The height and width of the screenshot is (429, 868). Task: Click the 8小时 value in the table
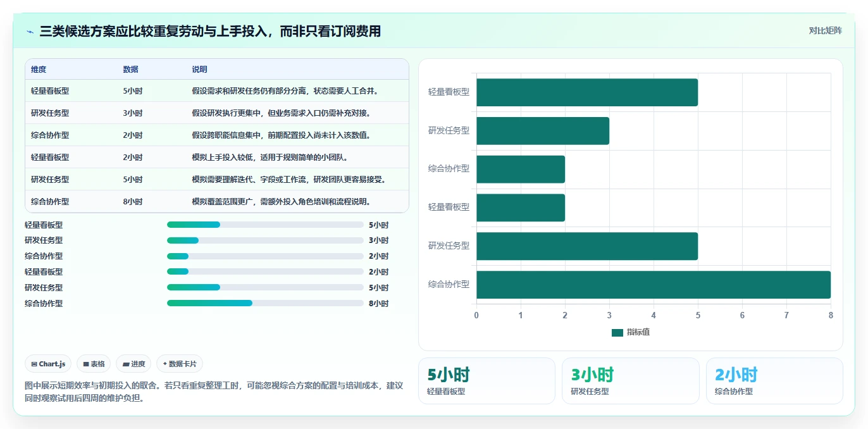133,202
